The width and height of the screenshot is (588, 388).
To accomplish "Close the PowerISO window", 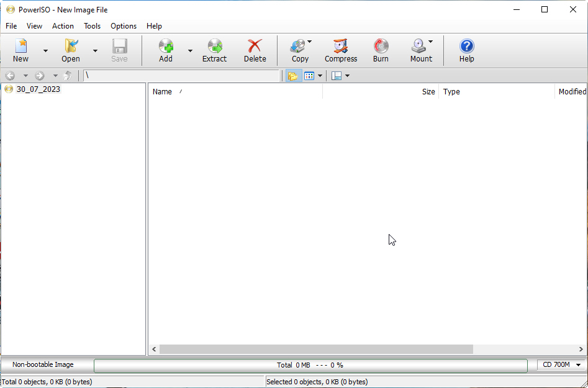I will [573, 10].
